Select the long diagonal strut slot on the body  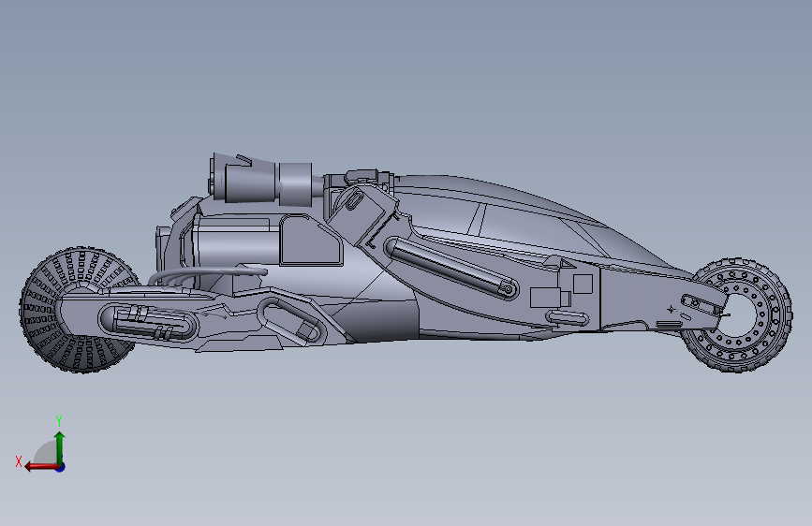click(451, 269)
